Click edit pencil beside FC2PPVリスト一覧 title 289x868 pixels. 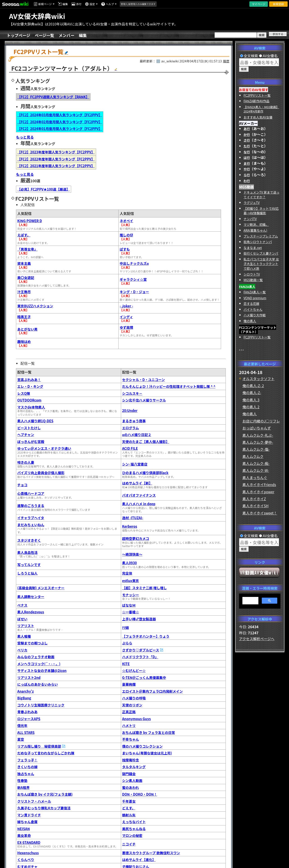pos(67,53)
